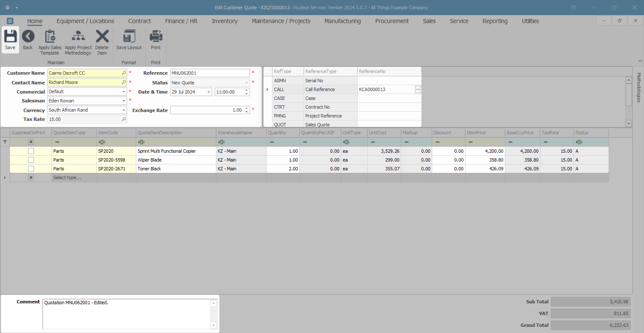The height and width of the screenshot is (333, 644).
Task: Open the application settings gear in title bar
Action: pyautogui.click(x=7, y=7)
